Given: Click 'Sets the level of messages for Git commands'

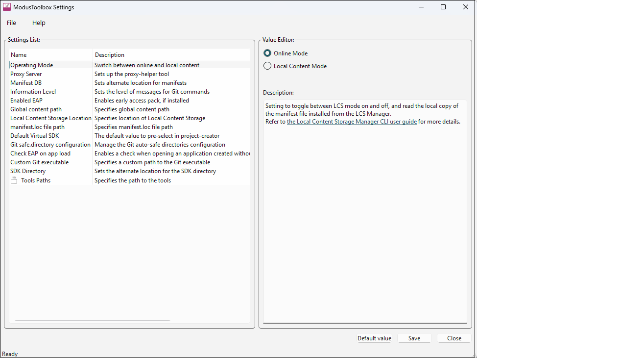Looking at the screenshot, I should point(152,92).
